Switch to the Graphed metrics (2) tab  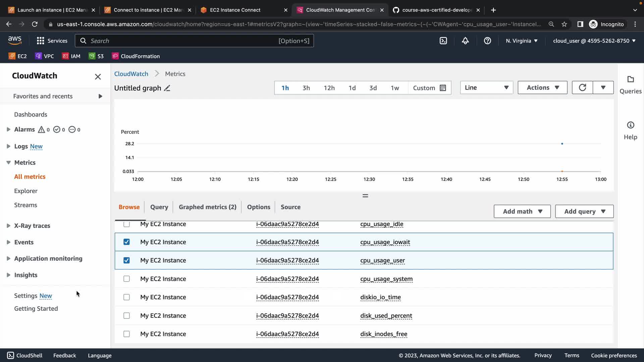(x=207, y=207)
